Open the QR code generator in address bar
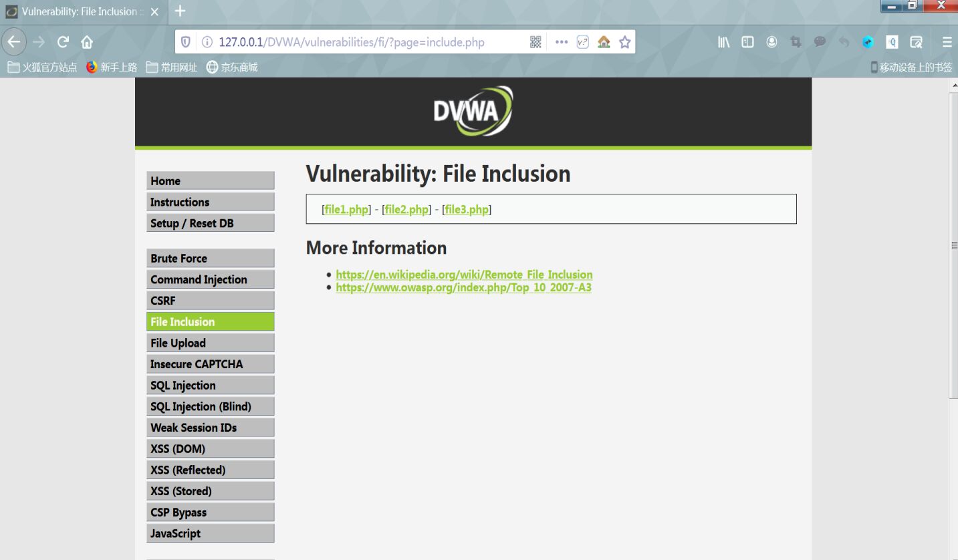 point(535,41)
